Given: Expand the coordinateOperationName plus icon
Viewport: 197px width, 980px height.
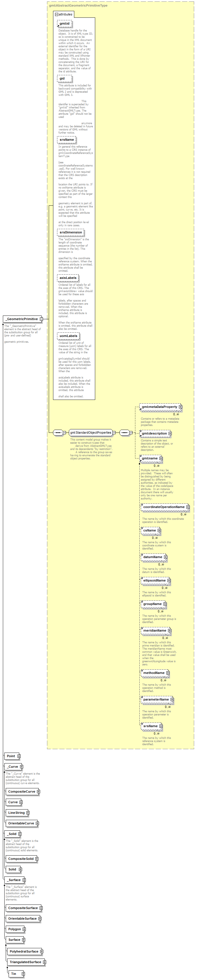Looking at the screenshot, I should click(188, 507).
